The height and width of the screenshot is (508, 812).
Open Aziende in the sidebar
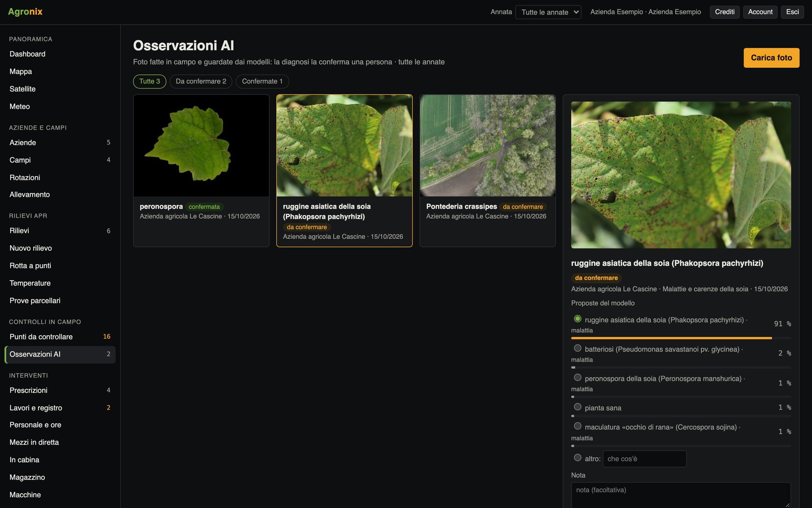(x=60, y=143)
